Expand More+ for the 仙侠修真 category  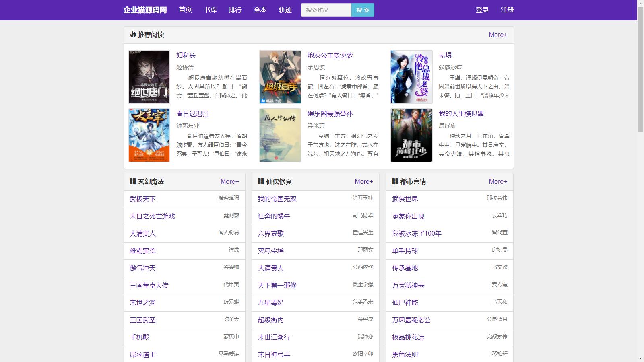tap(363, 182)
